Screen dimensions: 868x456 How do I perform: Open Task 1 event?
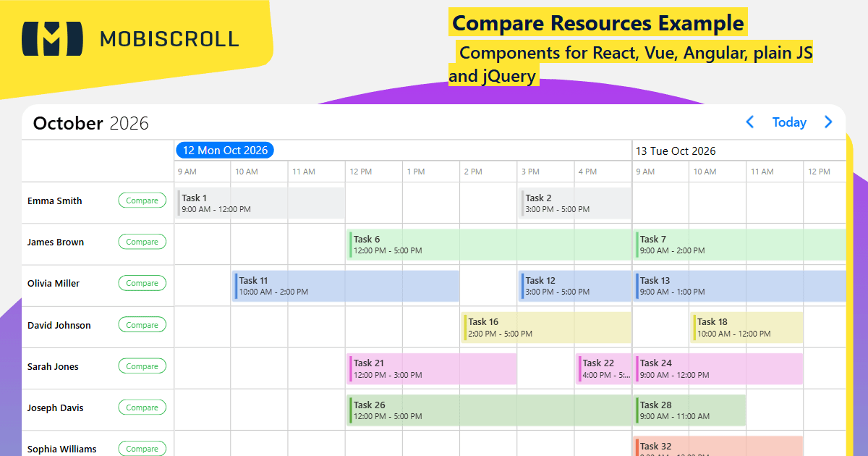pos(260,203)
